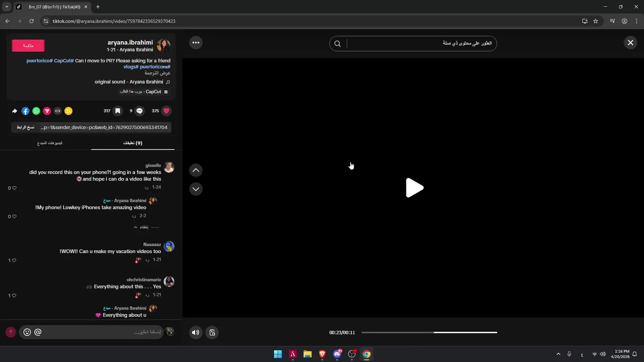Click the show translation link under caption

(x=157, y=73)
